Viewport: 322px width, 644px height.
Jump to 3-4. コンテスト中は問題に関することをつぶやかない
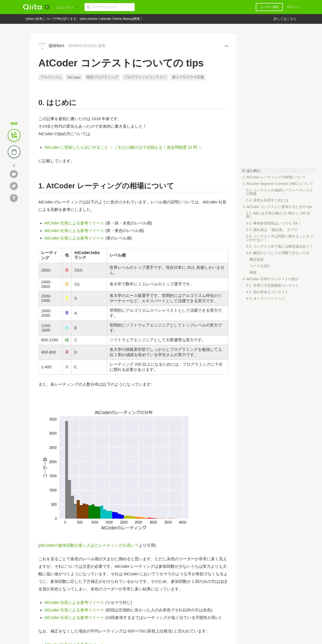279,238
